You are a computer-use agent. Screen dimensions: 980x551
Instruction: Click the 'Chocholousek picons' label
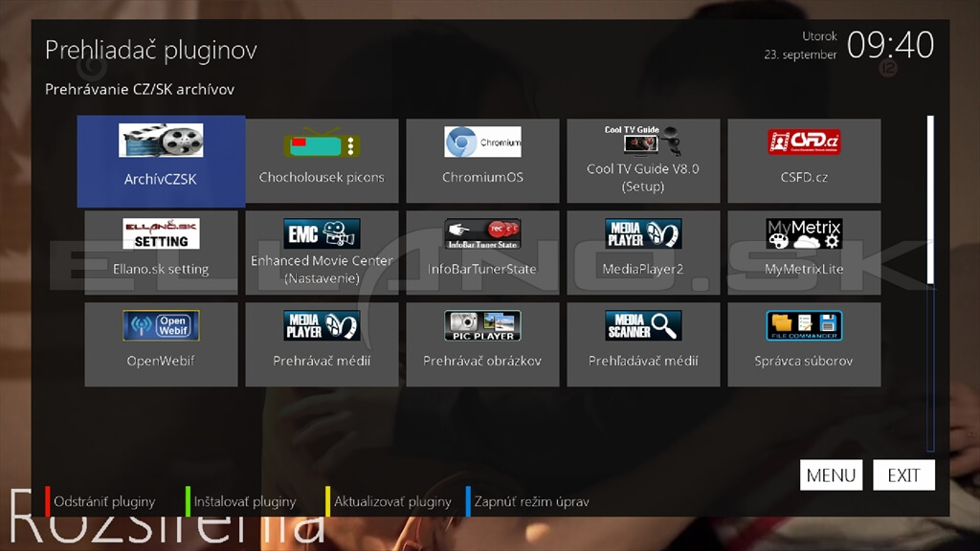[x=322, y=177]
